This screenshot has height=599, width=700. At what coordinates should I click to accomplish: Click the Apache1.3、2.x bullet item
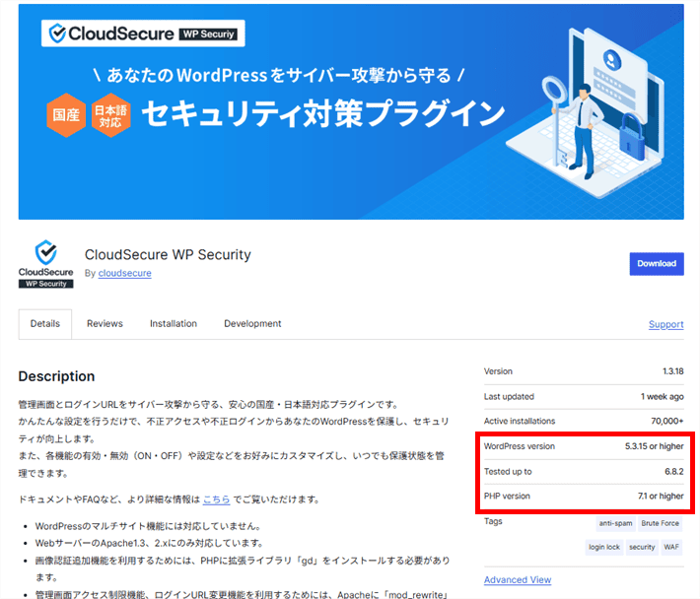tap(149, 543)
